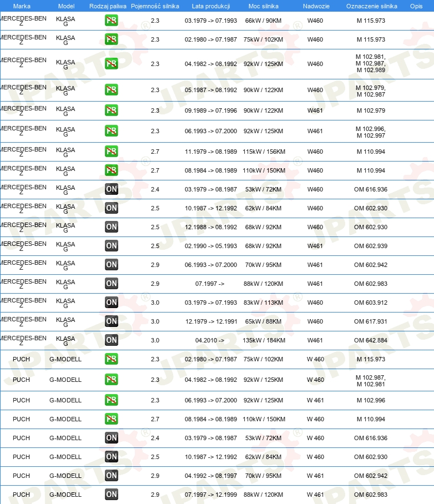The width and height of the screenshot is (434, 504).
Task: Click the PB icon in the Mercedes 110kW / 150KM row
Action: coord(111,170)
